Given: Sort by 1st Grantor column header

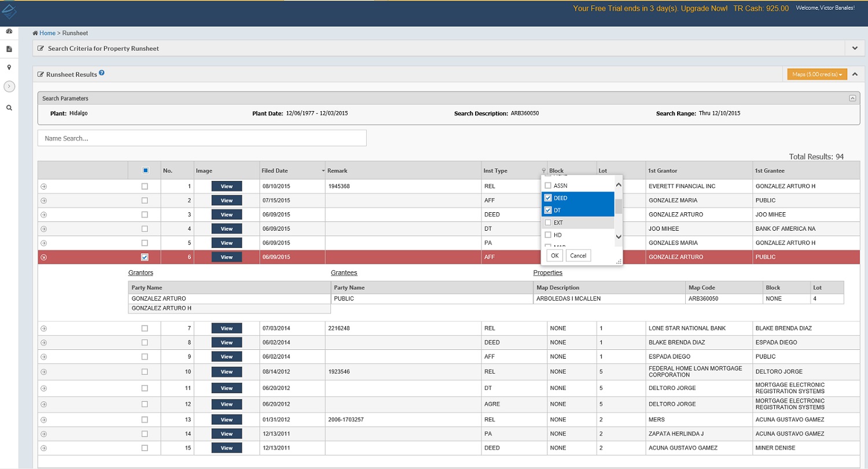Looking at the screenshot, I should 662,171.
